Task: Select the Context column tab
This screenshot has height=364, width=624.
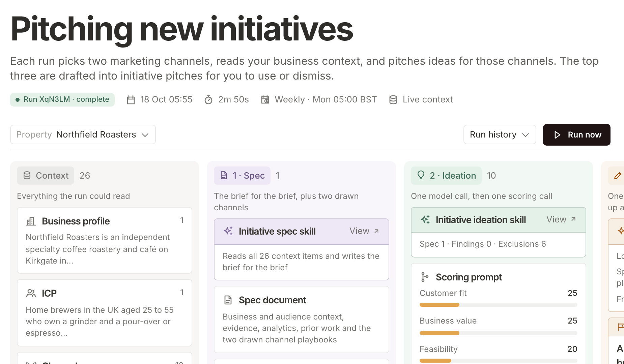Action: tap(46, 176)
